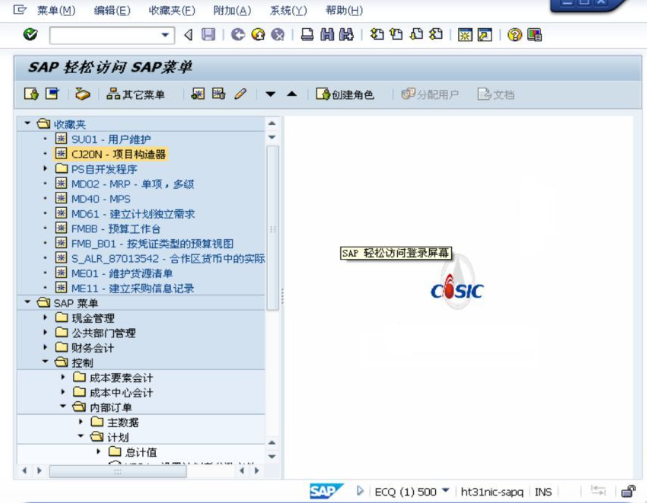
Task: Click the First Page icon
Action: pos(377,34)
